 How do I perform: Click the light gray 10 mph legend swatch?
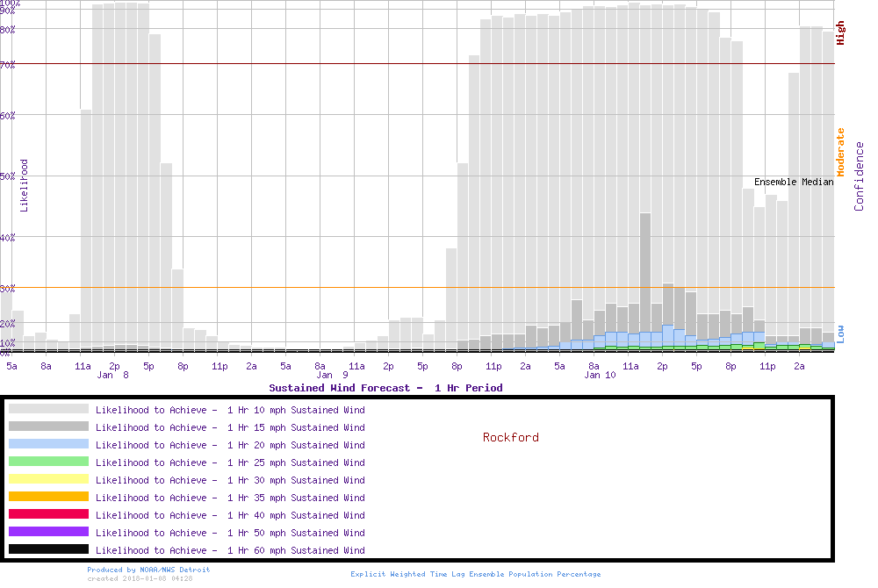tap(48, 409)
